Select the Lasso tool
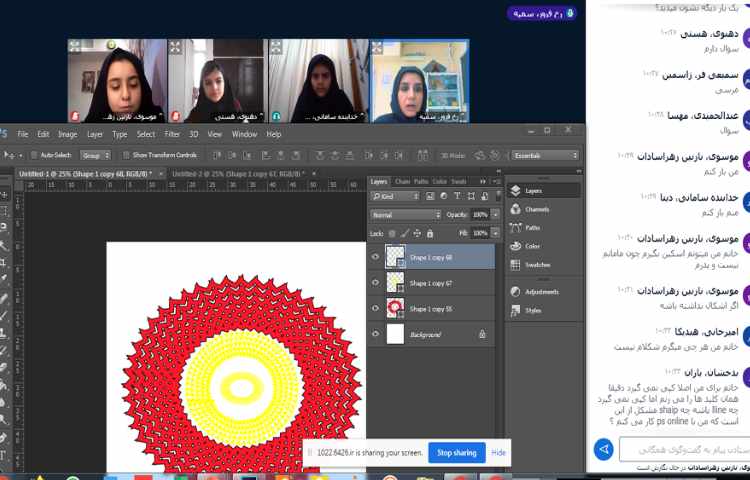Image resolution: width=750 pixels, height=480 pixels. click(x=4, y=227)
